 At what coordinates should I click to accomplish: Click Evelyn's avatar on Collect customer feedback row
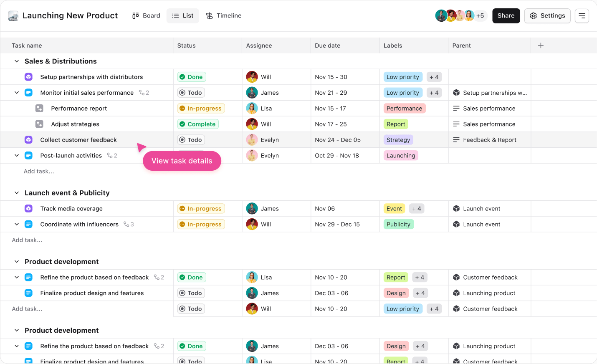[x=252, y=140]
